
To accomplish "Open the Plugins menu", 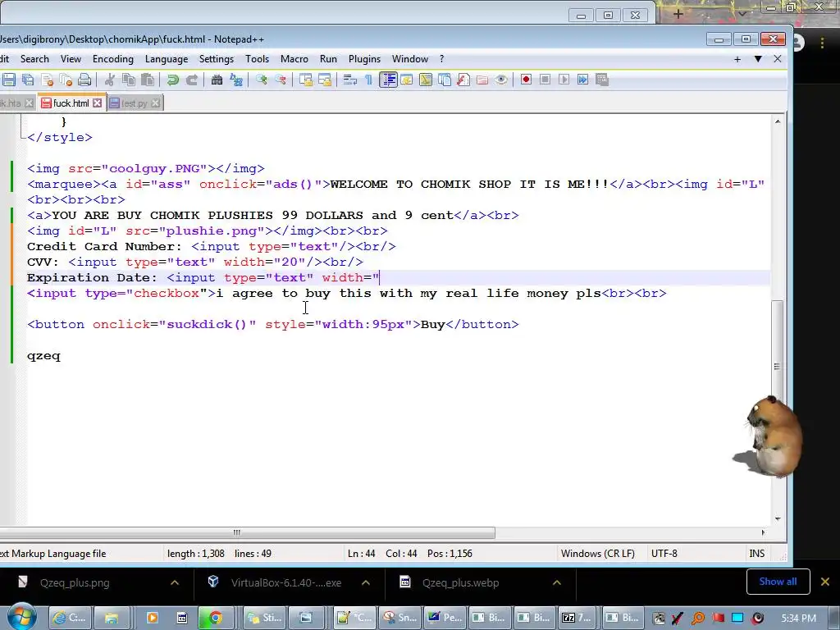I will coord(364,59).
